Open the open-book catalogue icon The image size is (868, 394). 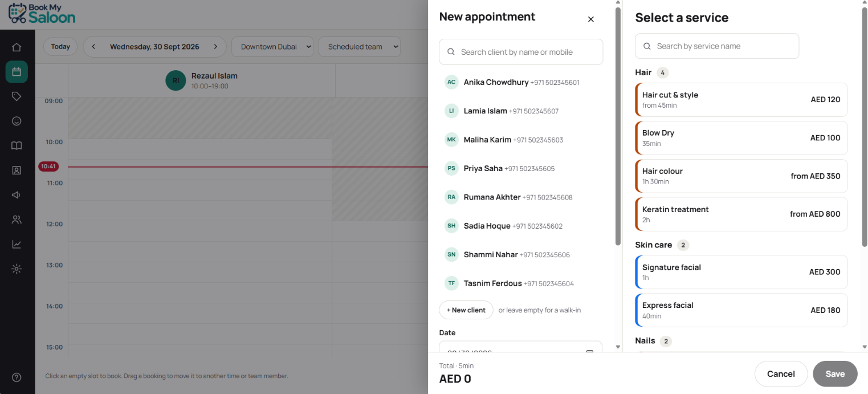coord(17,145)
